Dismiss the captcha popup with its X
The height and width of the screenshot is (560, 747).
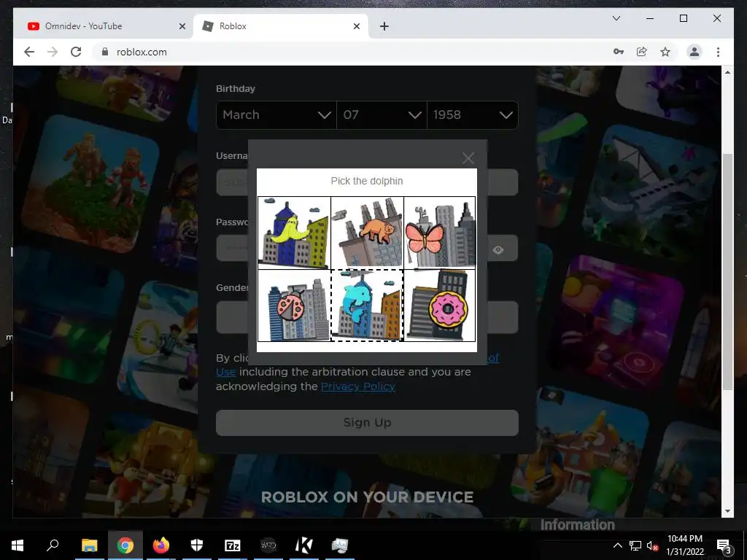click(x=468, y=157)
